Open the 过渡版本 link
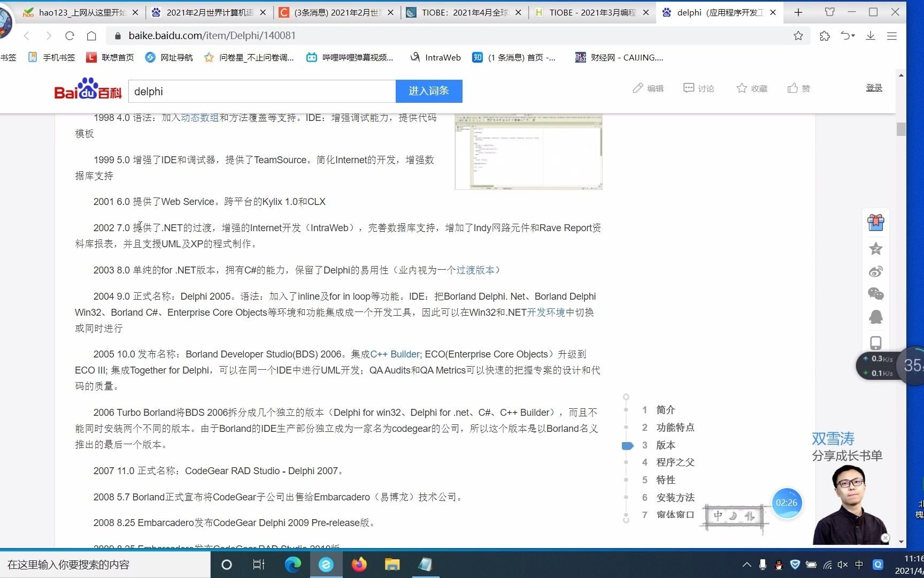The height and width of the screenshot is (578, 924). pyautogui.click(x=475, y=270)
